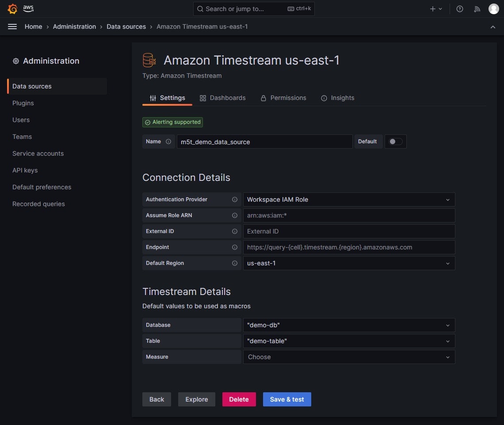This screenshot has width=504, height=425.
Task: Click the news feed RSS icon
Action: click(x=477, y=8)
